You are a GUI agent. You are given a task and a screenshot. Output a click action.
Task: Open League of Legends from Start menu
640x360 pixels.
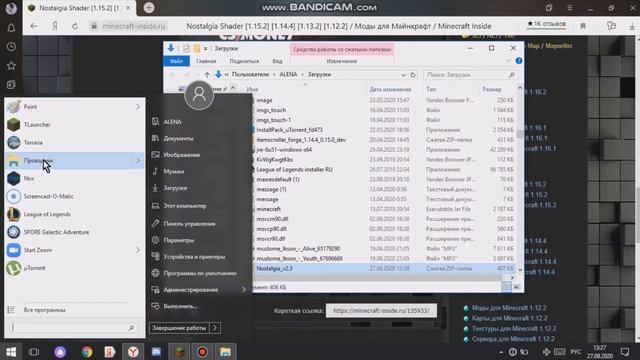pos(47,214)
